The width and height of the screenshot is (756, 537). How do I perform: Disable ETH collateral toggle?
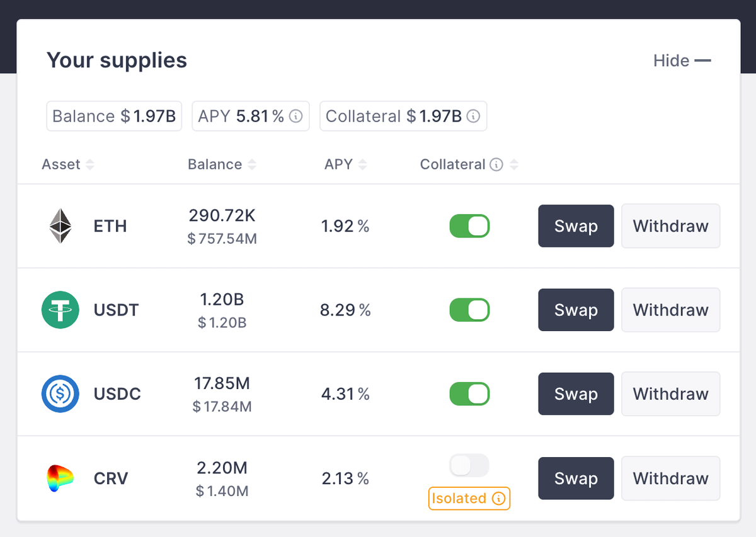(x=469, y=226)
